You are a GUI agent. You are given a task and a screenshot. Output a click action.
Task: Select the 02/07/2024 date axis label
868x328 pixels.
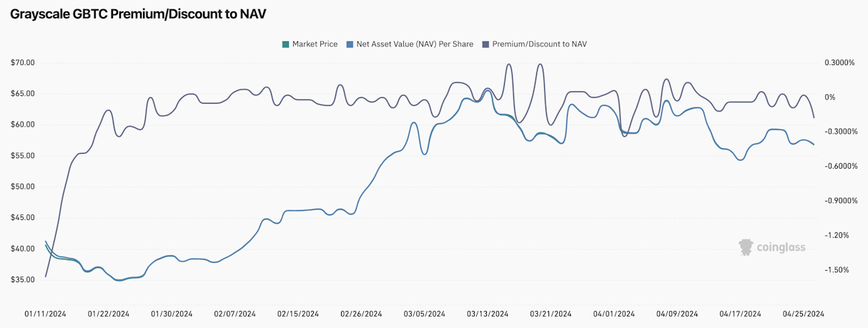(235, 314)
